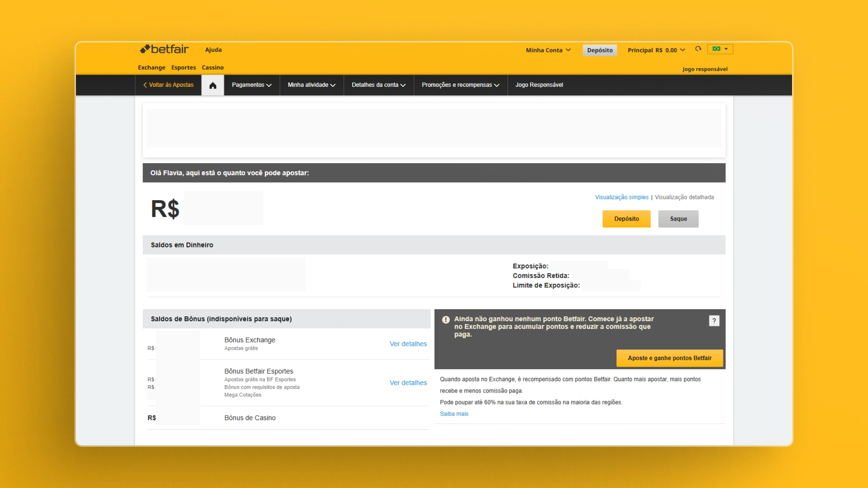Open the Minha Conta dropdown
The width and height of the screenshot is (868, 488).
(x=548, y=50)
